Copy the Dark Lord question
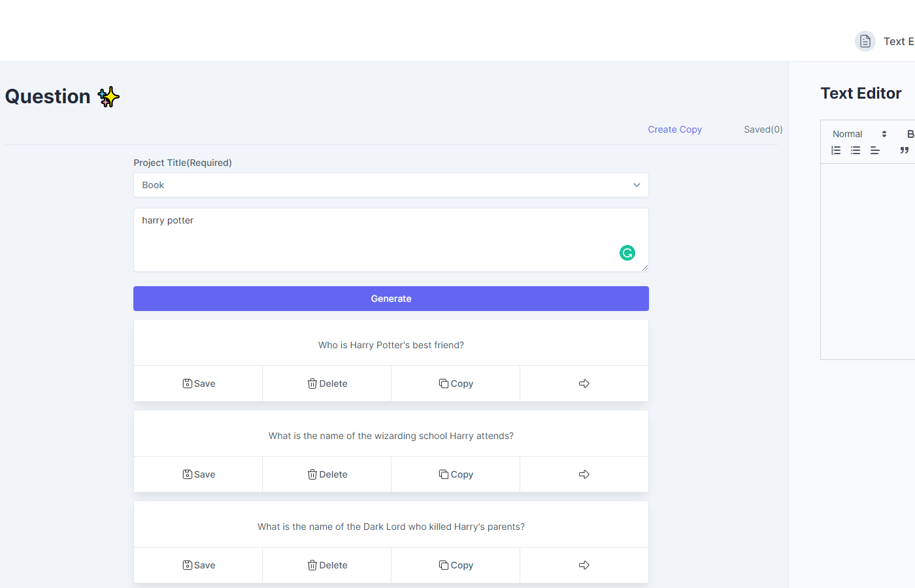915x588 pixels. click(x=456, y=564)
